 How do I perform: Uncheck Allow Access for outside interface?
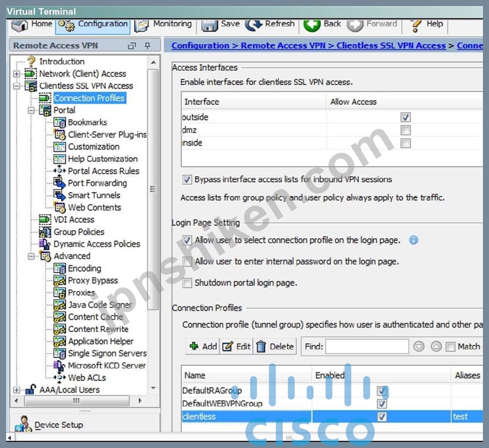[x=405, y=118]
